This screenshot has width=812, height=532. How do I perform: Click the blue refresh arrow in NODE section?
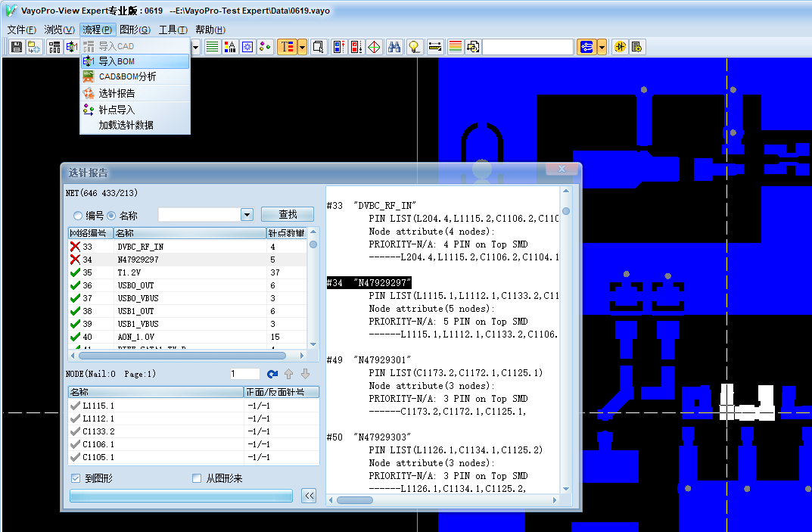[x=272, y=374]
